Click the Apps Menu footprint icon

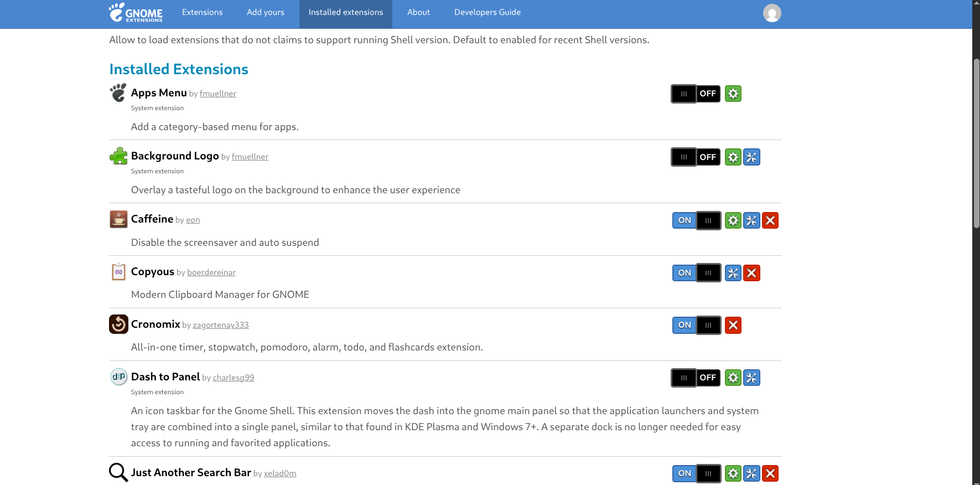pyautogui.click(x=118, y=92)
